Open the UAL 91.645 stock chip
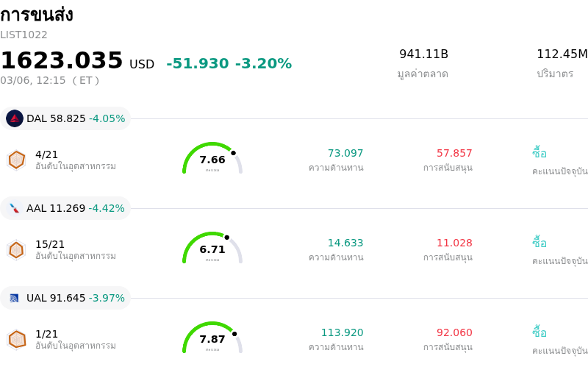The image size is (588, 367). (66, 298)
